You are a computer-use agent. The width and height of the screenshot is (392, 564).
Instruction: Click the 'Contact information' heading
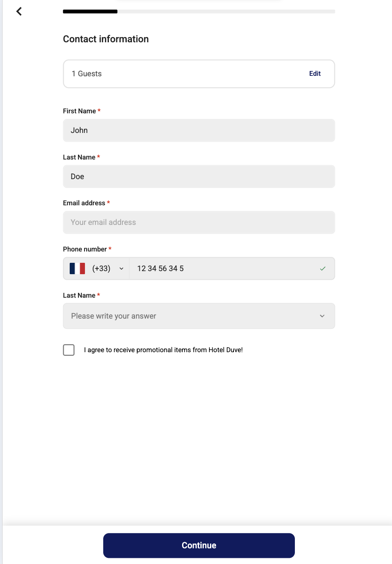pos(106,39)
